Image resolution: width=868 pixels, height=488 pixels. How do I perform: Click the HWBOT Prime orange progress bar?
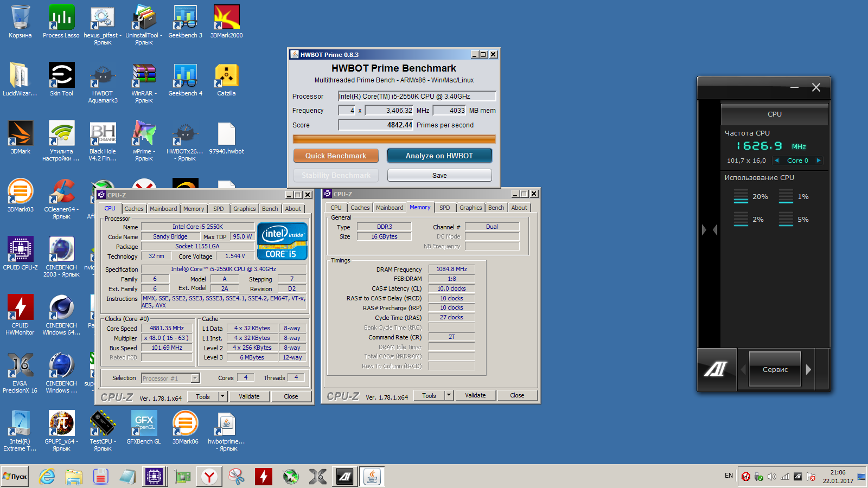[394, 139]
